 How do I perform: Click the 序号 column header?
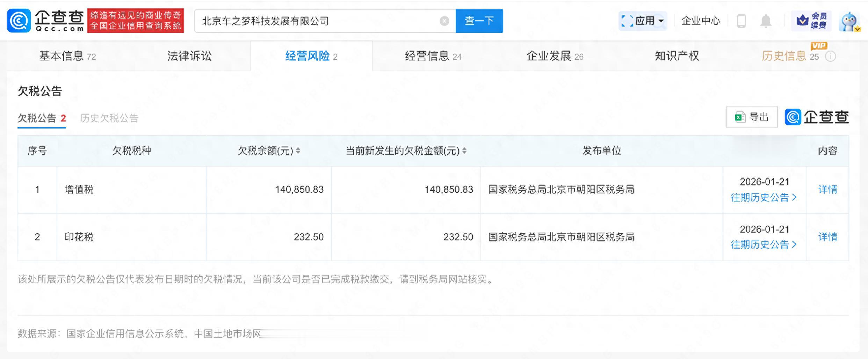click(x=37, y=151)
